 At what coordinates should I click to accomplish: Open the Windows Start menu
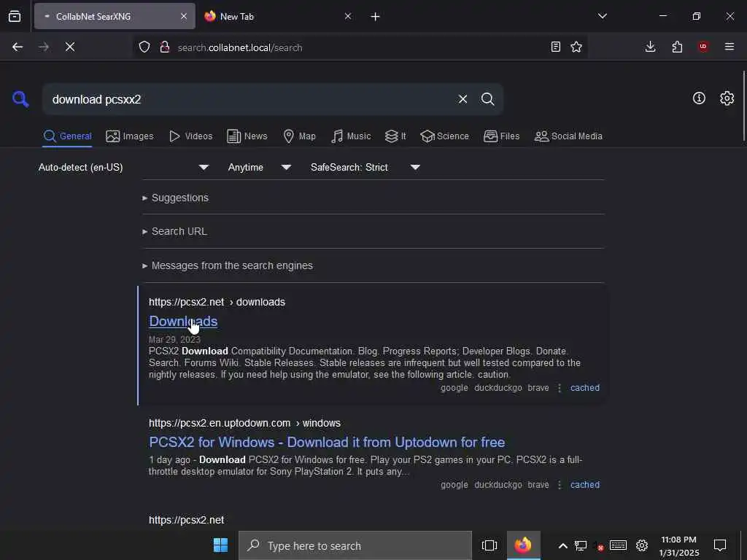click(x=220, y=545)
